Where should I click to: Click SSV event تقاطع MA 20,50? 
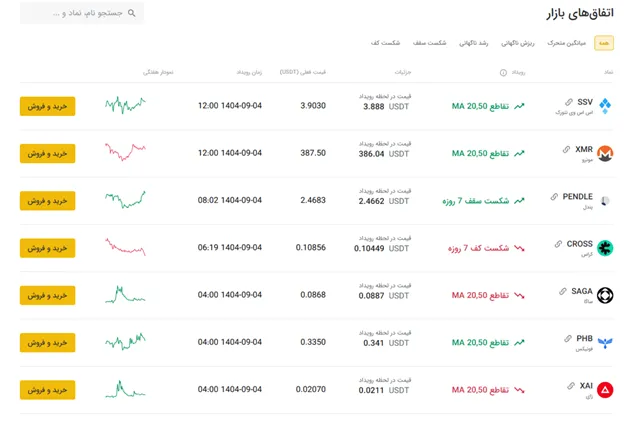(480, 106)
